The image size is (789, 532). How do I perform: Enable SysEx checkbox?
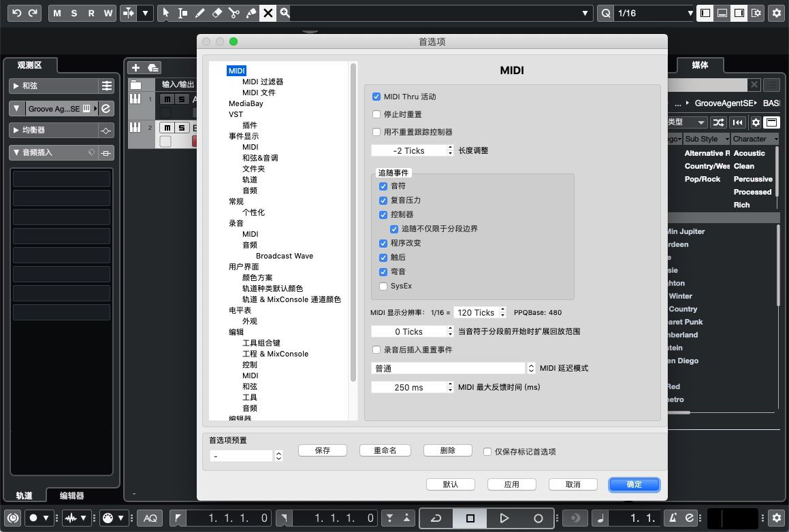(x=383, y=286)
